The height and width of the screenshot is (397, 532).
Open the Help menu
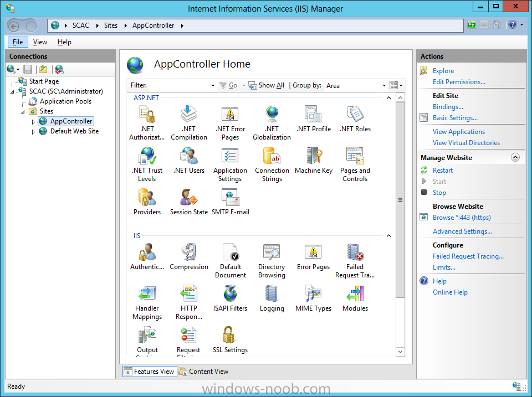point(64,42)
